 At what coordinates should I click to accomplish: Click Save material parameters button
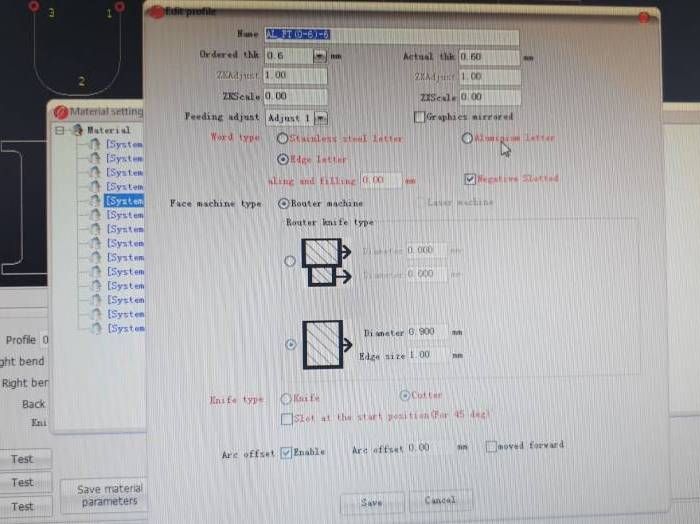pos(104,495)
